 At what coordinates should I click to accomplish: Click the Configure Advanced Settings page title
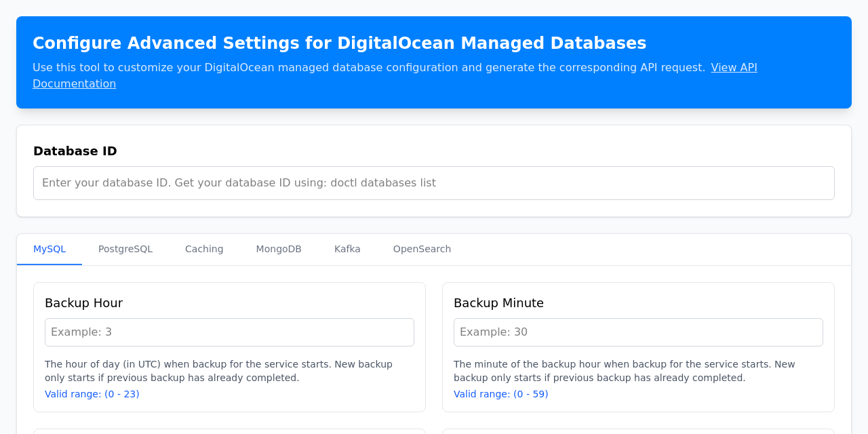339,43
